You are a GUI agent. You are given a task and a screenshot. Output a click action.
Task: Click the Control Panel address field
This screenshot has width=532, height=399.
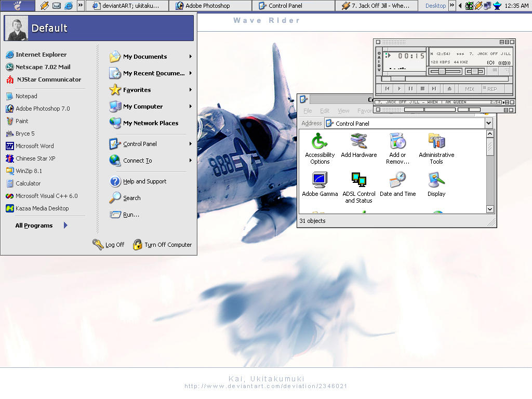pos(405,124)
